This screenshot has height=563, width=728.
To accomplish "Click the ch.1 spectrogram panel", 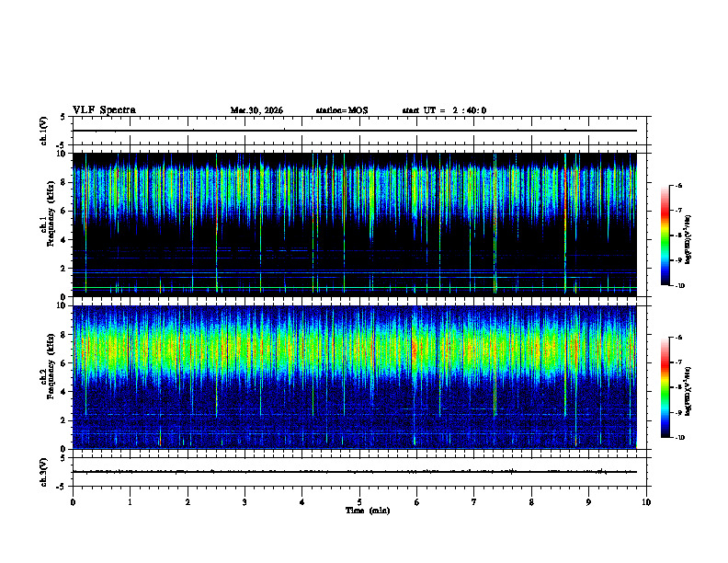I will coord(355,224).
